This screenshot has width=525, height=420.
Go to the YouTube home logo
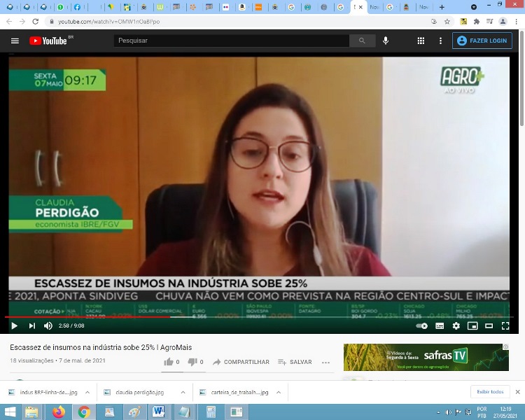pos(48,41)
